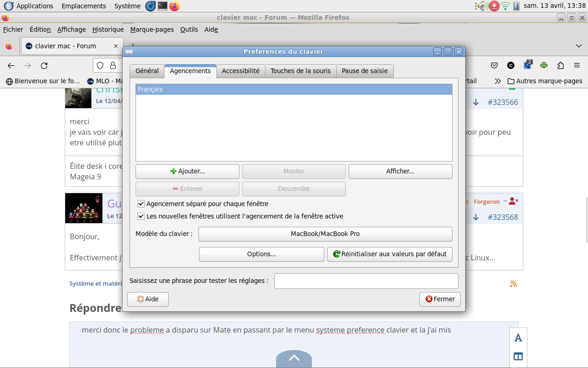Image resolution: width=588 pixels, height=368 pixels.
Task: Open the Firefox extensions puzzle icon
Action: (x=560, y=65)
